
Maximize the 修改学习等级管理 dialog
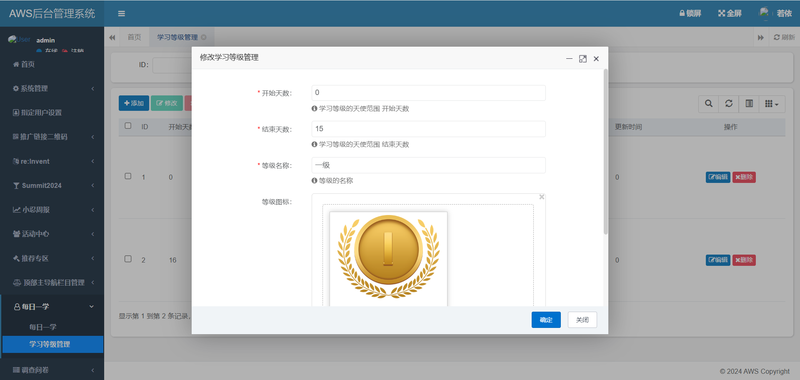(583, 59)
